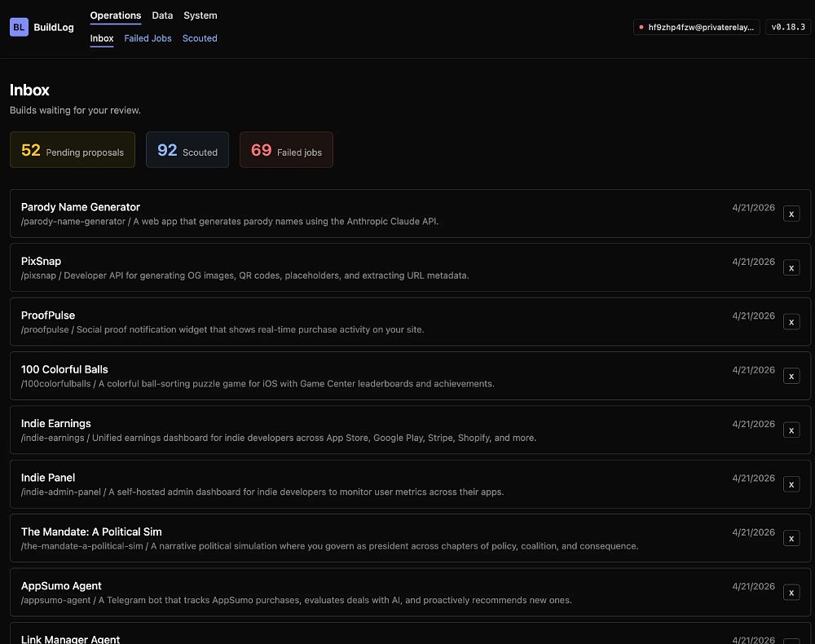
Task: Click the /100colorfulballs description line
Action: click(x=258, y=384)
